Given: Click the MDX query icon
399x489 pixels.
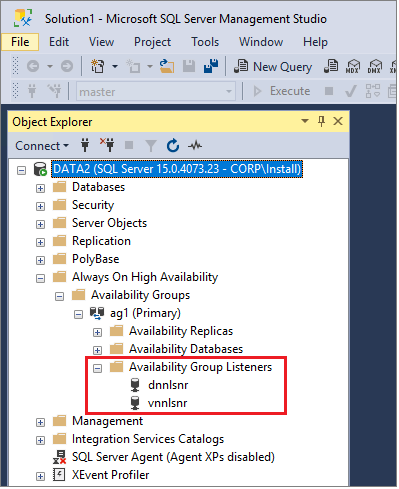Looking at the screenshot, I should coord(353,66).
